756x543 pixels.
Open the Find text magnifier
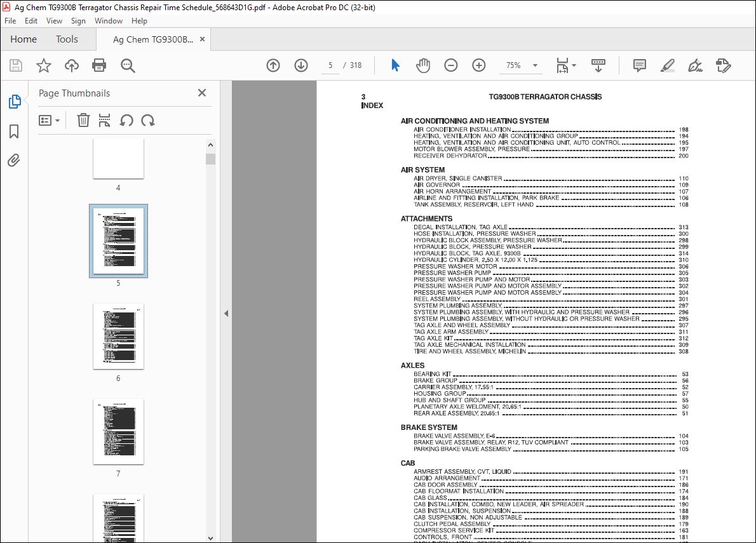pyautogui.click(x=128, y=65)
